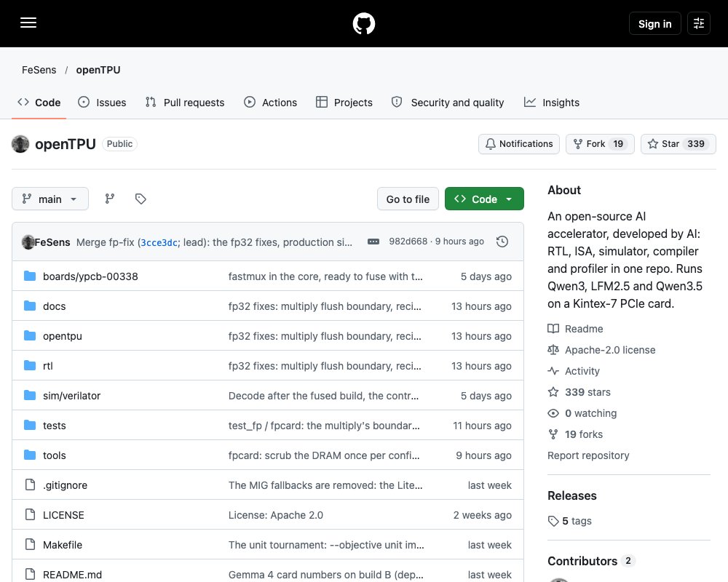This screenshot has height=582, width=728.
Task: Open the opentpu folder
Action: click(x=62, y=336)
